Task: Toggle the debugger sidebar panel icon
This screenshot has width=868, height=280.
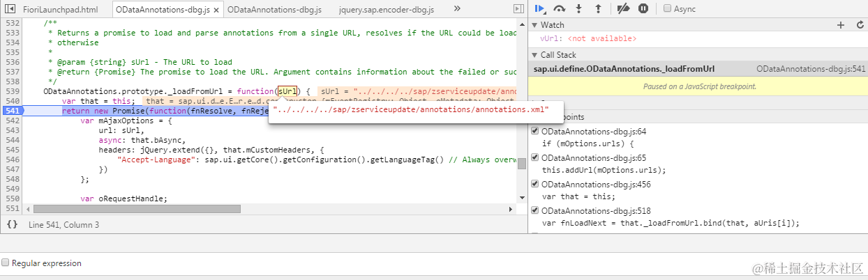Action: [x=518, y=9]
